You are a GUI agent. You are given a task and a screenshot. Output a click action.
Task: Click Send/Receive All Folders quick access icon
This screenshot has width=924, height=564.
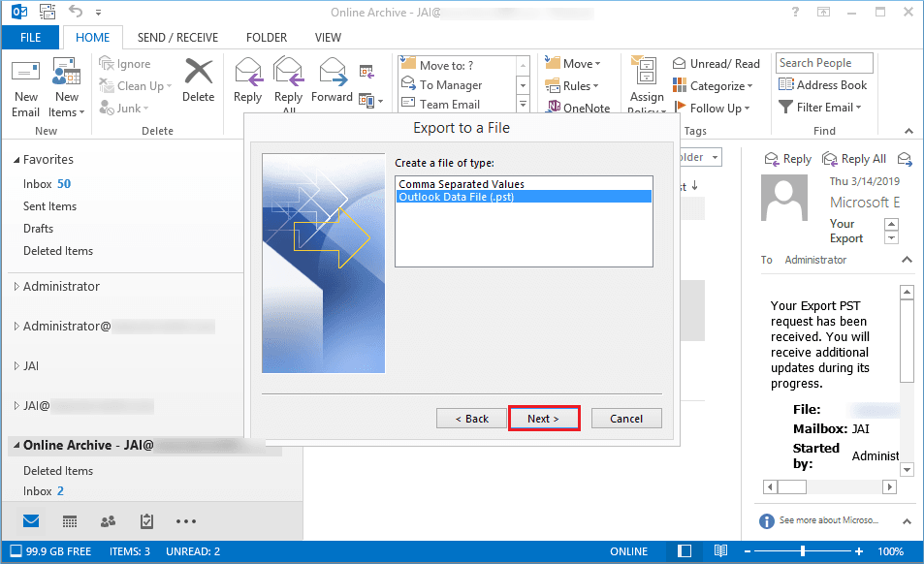coord(48,12)
